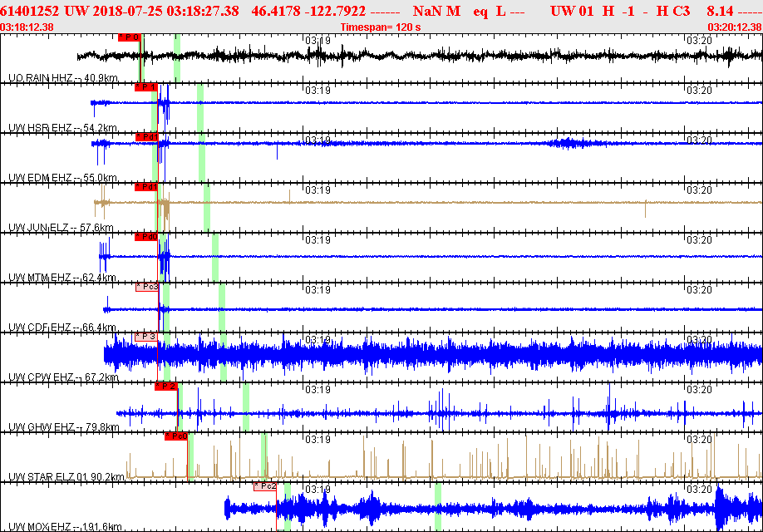763x532 pixels.
Task: Select the P 2 pick flag on GHW trace
Action: coord(166,387)
